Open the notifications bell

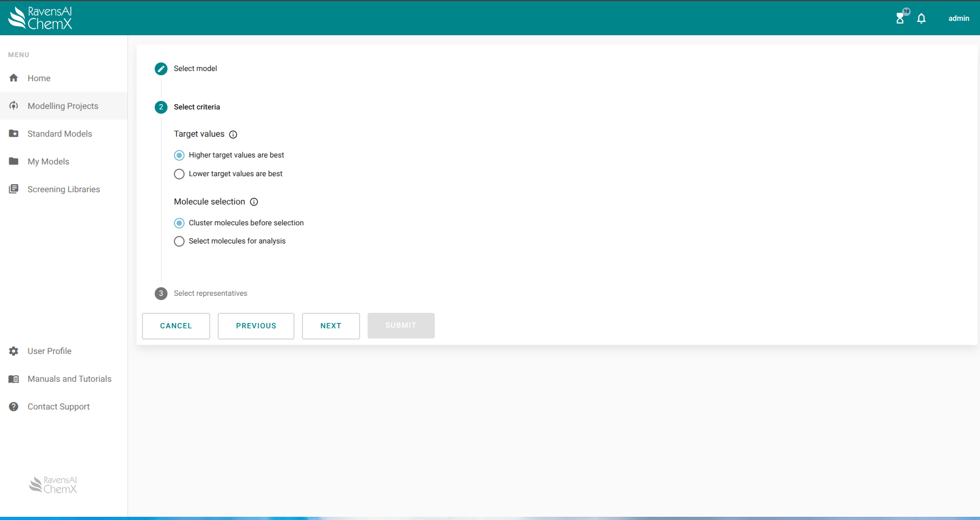pos(921,19)
